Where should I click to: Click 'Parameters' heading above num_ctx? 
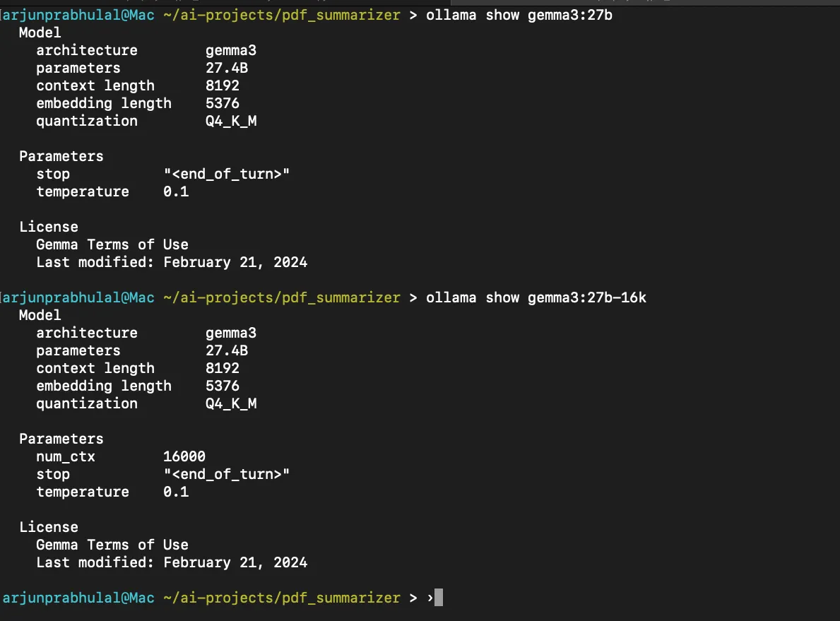pyautogui.click(x=61, y=439)
